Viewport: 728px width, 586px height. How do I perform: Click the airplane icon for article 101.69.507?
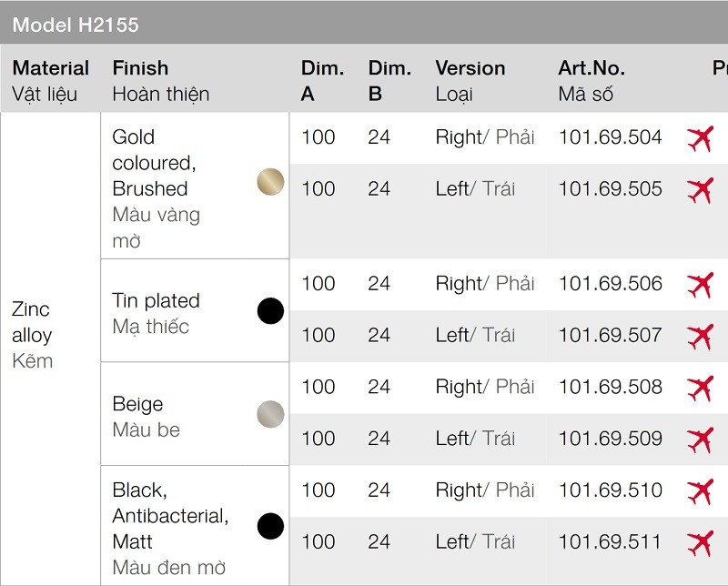[700, 337]
